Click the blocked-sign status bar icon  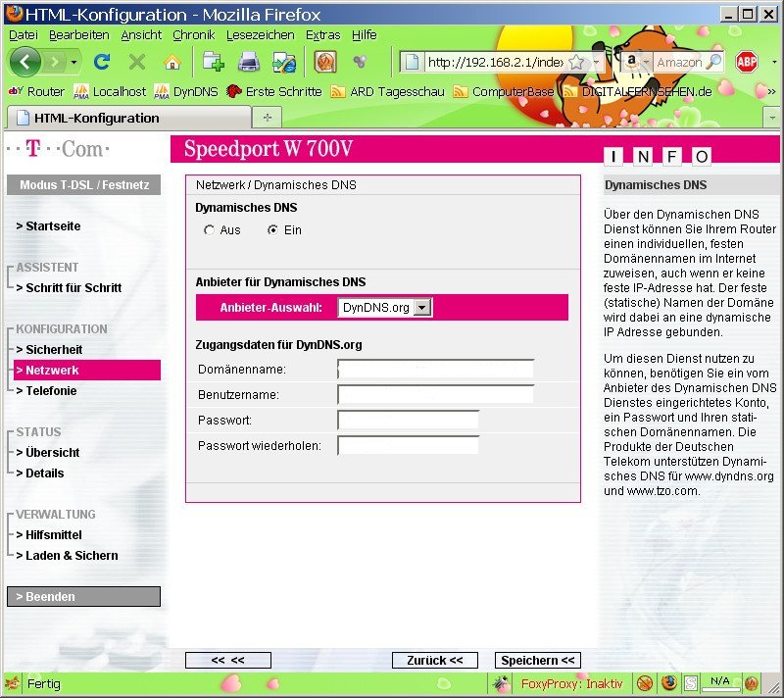pyautogui.click(x=646, y=683)
